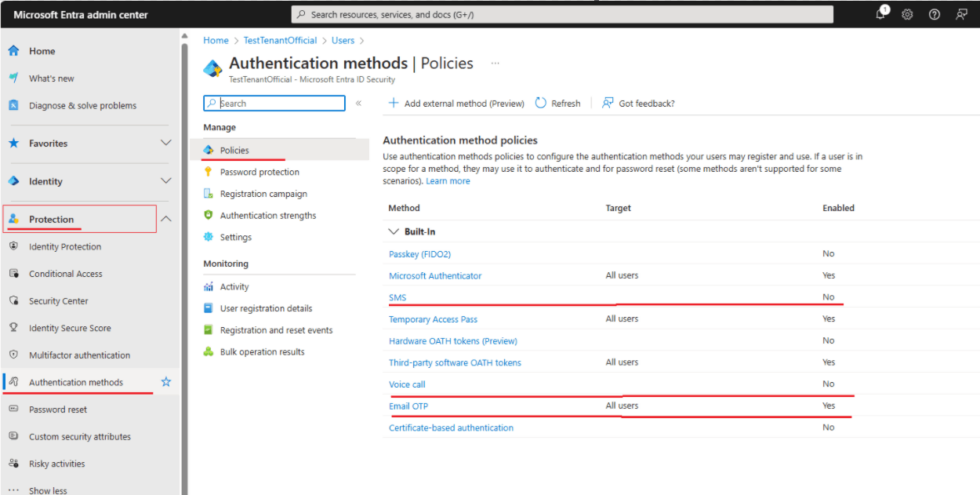Click the Diagnose & solve problems icon
The height and width of the screenshot is (495, 980).
(x=13, y=105)
